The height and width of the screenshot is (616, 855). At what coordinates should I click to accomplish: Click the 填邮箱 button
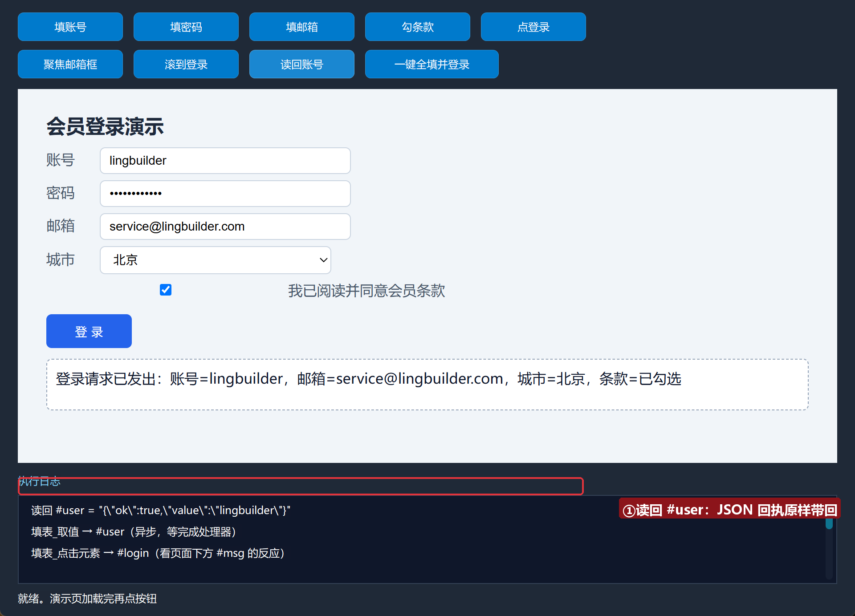[302, 27]
